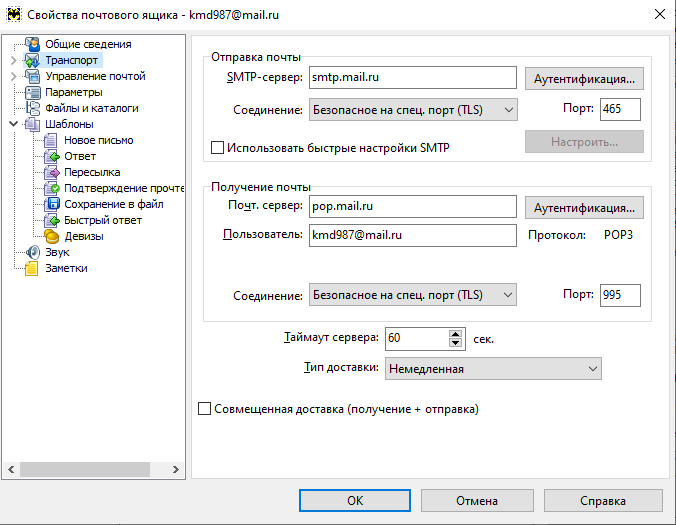
Task: Decrease server timeout with down arrow
Action: [x=455, y=343]
